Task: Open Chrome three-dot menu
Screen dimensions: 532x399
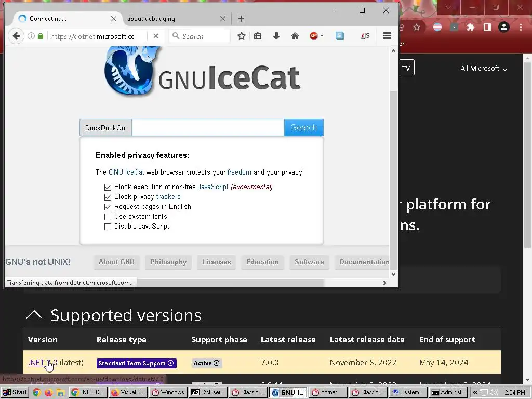Action: pyautogui.click(x=521, y=27)
